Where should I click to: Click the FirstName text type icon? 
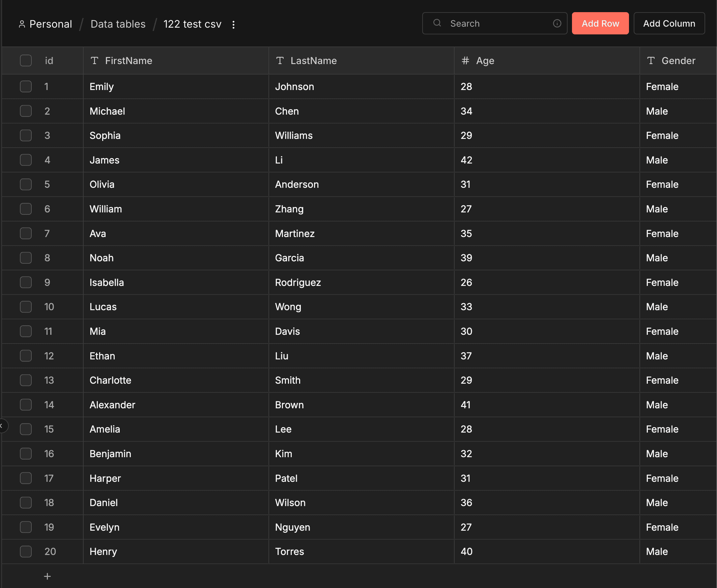tap(94, 61)
